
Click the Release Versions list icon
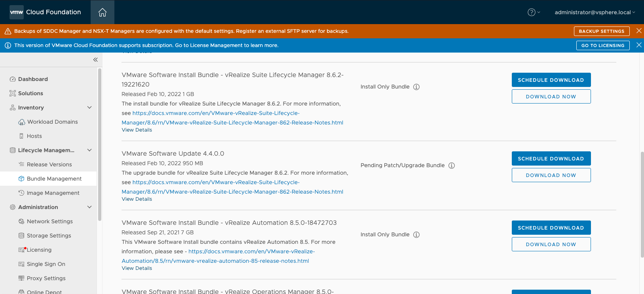tap(21, 164)
